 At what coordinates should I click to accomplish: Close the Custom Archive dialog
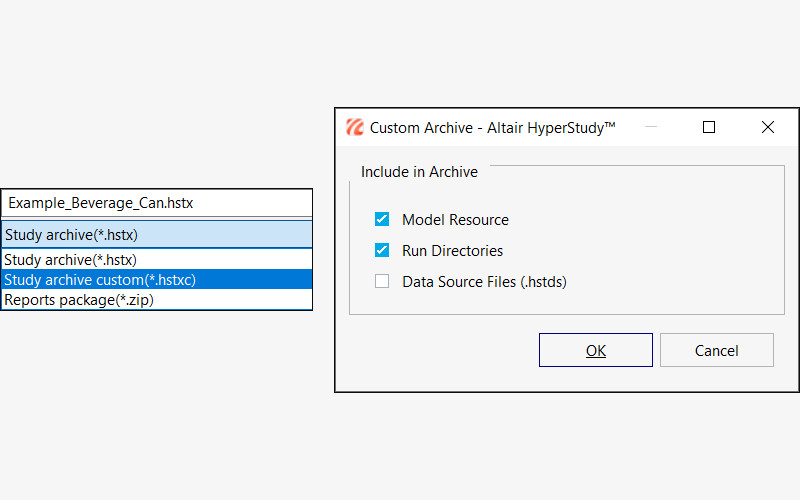tap(767, 127)
